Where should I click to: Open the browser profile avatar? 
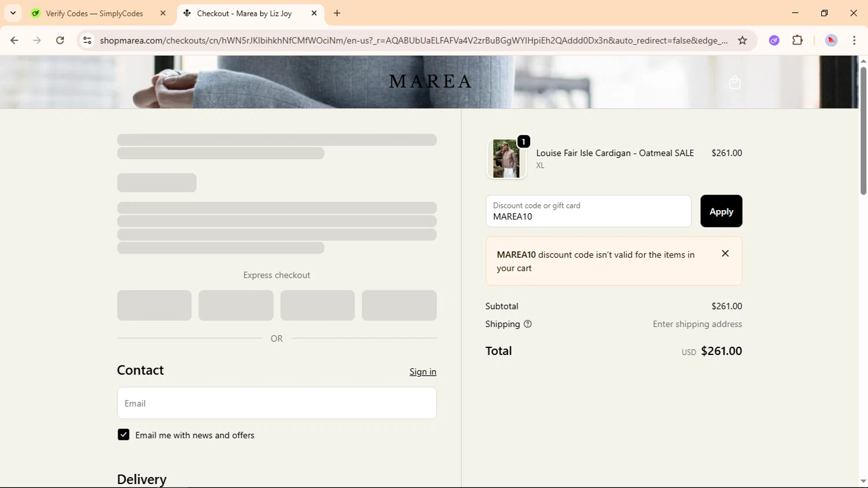[x=832, y=41]
